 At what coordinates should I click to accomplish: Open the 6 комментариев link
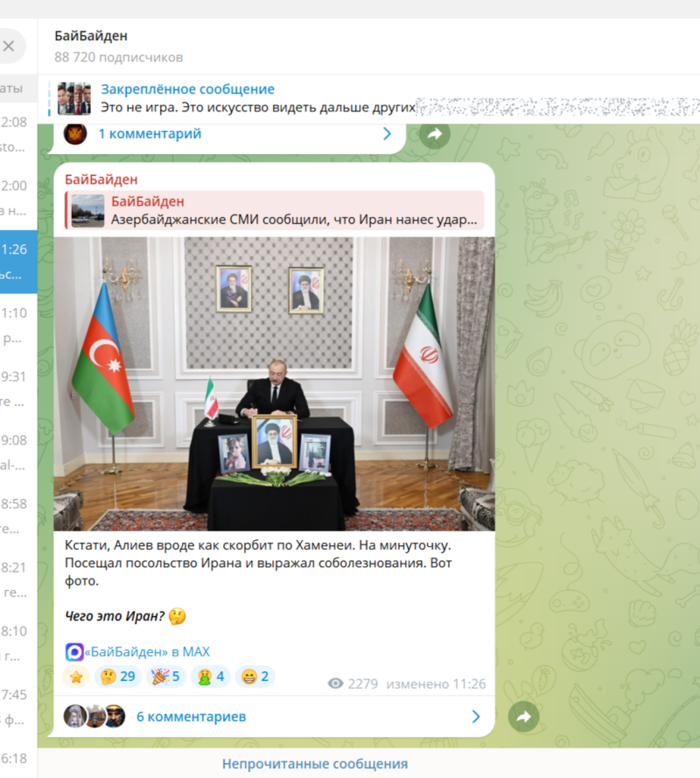click(x=191, y=717)
